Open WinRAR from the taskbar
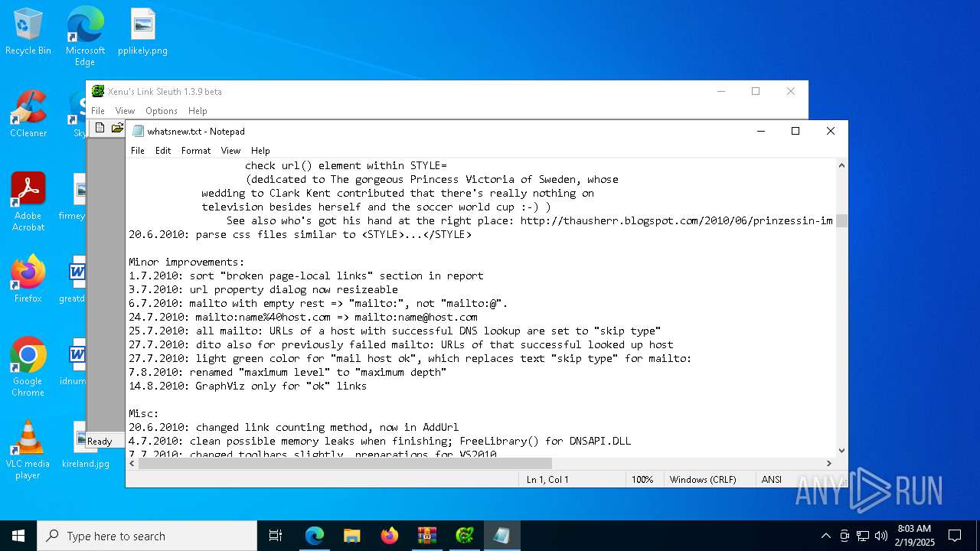Screen dimensions: 980x551 point(426,536)
